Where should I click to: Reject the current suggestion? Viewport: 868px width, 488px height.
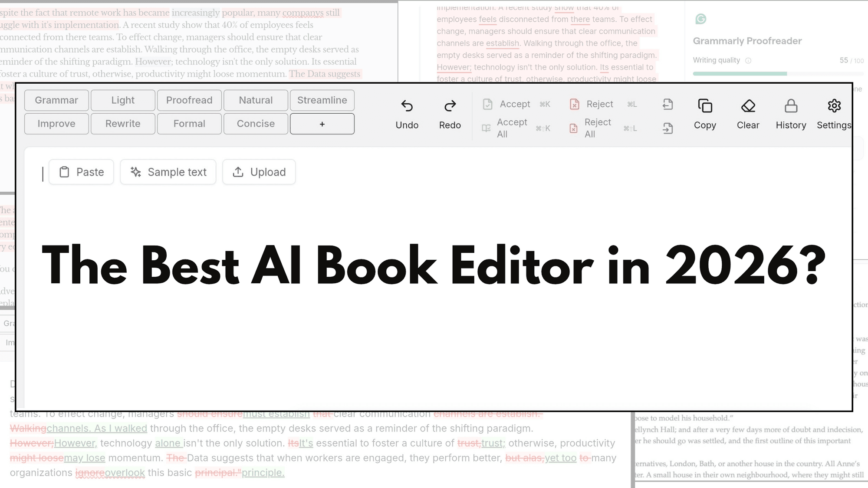coord(603,104)
